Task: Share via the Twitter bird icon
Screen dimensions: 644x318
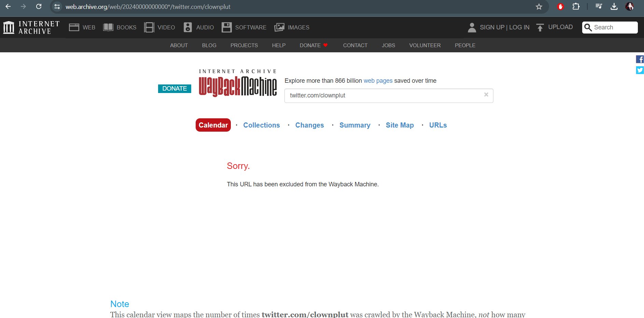Action: point(640,70)
